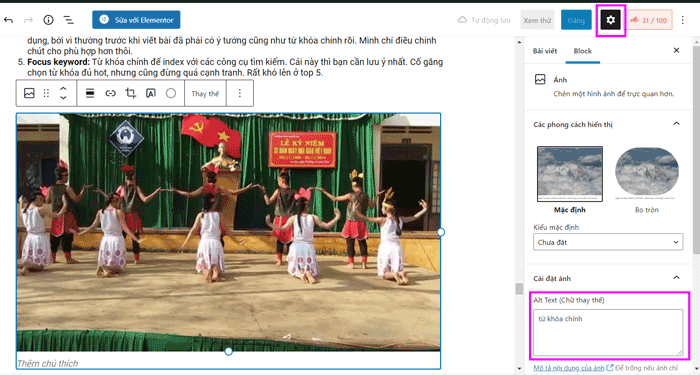Click the Ảnh block title icon
The width and height of the screenshot is (700, 375).
pyautogui.click(x=540, y=79)
